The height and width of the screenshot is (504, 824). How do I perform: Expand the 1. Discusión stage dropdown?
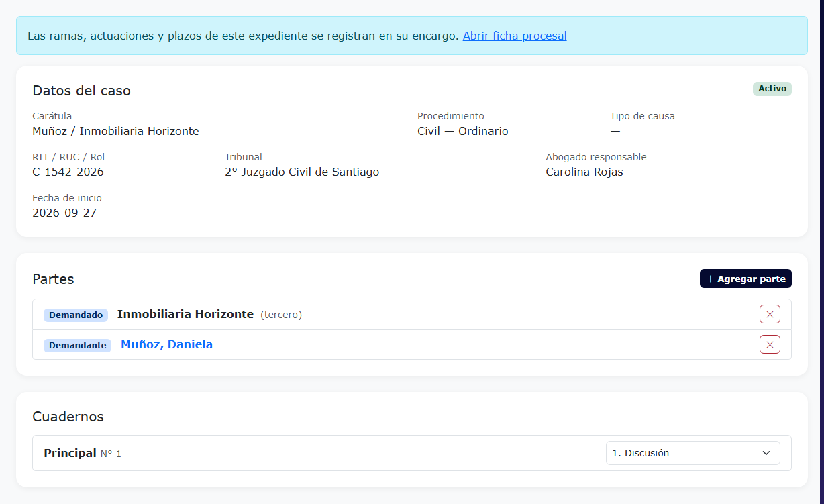click(x=692, y=453)
